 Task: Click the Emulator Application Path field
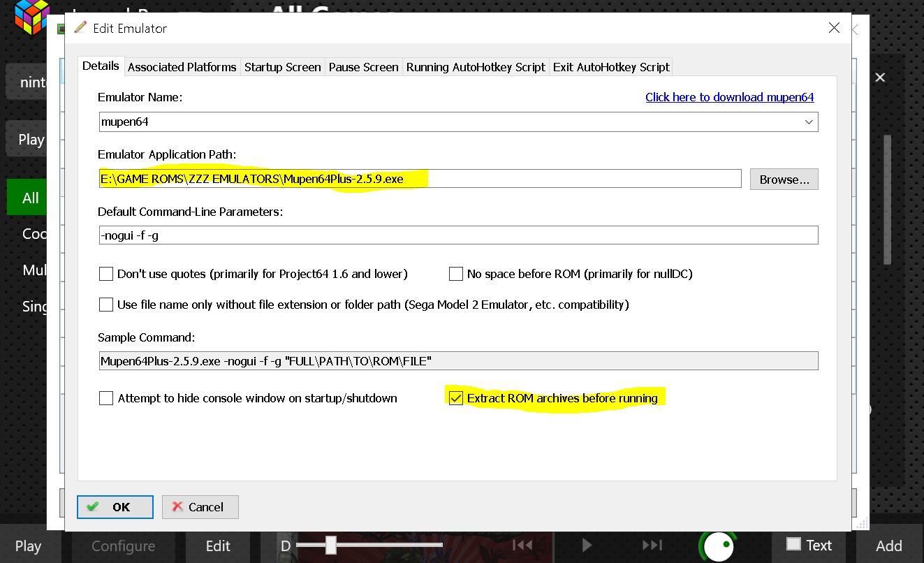[x=420, y=179]
